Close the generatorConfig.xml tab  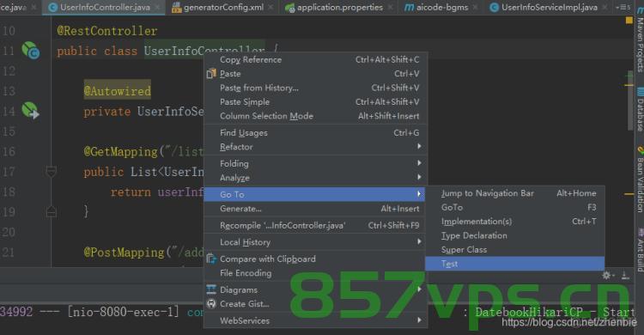point(270,7)
